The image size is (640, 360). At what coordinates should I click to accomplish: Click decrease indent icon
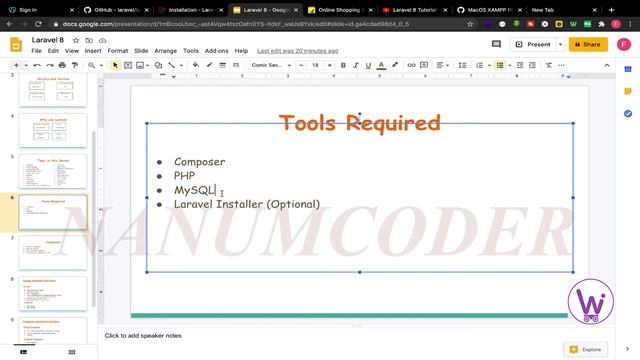pos(520,65)
